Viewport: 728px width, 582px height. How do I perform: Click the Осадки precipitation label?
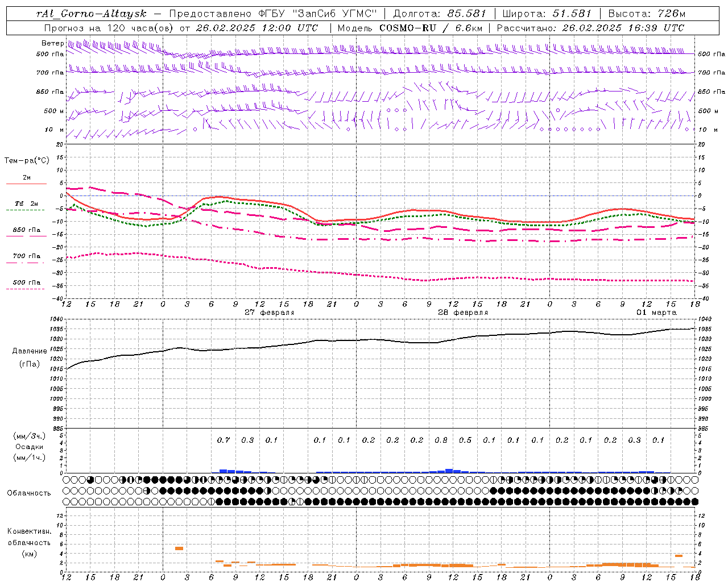pyautogui.click(x=30, y=447)
